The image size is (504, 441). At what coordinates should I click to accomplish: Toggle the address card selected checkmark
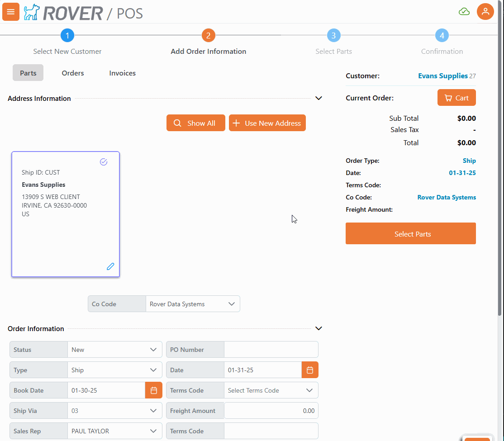(104, 162)
